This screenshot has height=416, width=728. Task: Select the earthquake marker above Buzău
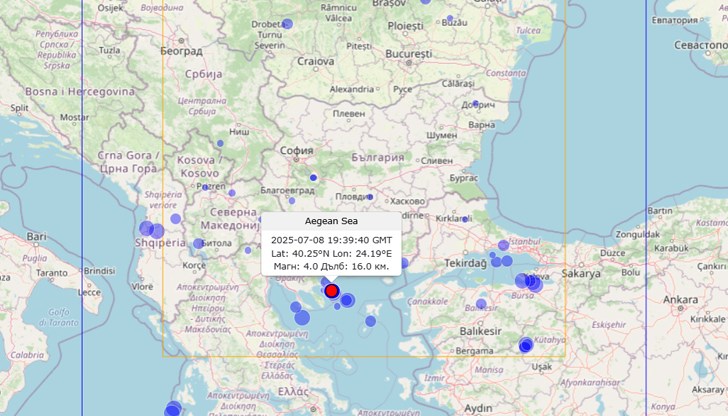[x=450, y=19]
